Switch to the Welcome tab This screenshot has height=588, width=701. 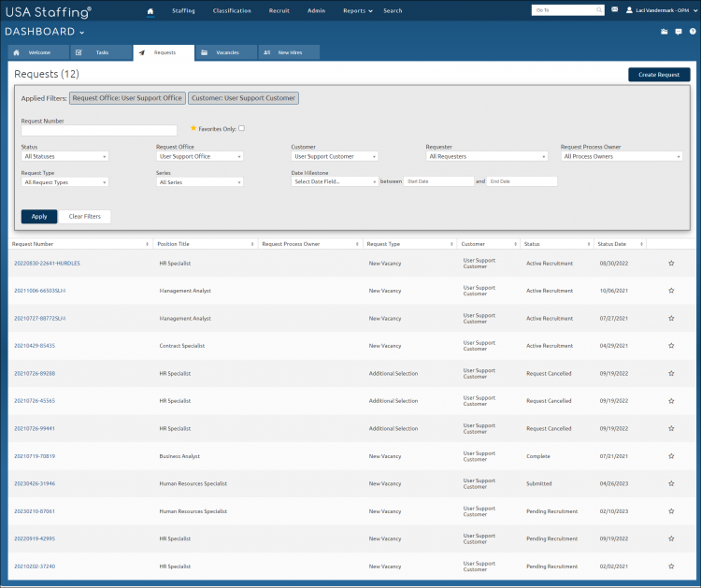click(x=39, y=52)
